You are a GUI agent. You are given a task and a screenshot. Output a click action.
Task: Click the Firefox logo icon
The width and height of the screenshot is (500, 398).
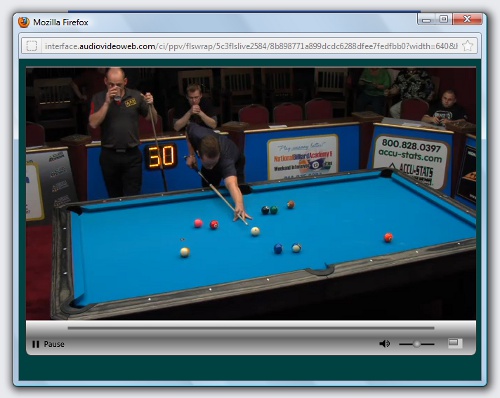tap(24, 22)
